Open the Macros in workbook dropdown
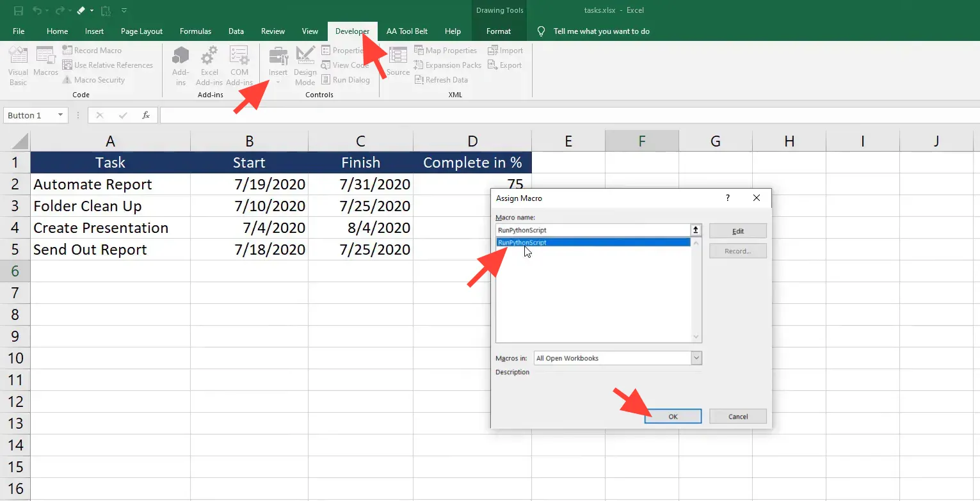Screen dimensions: 980x501 coord(696,358)
